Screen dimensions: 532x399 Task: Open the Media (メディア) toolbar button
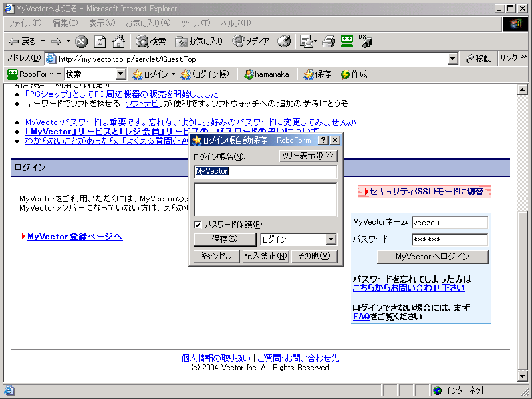click(x=251, y=41)
